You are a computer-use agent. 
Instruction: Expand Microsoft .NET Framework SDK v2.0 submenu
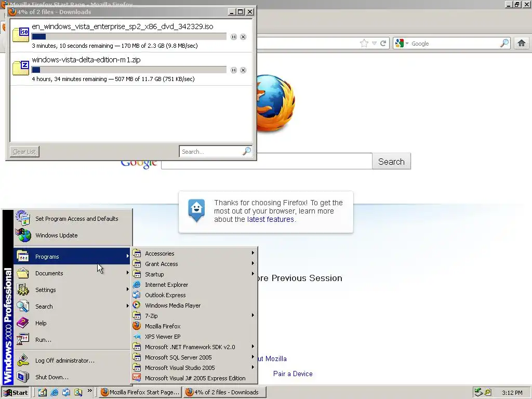click(x=195, y=347)
